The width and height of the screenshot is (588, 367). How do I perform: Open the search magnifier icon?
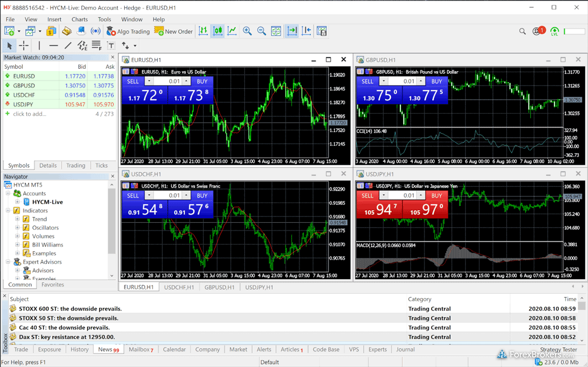click(522, 31)
